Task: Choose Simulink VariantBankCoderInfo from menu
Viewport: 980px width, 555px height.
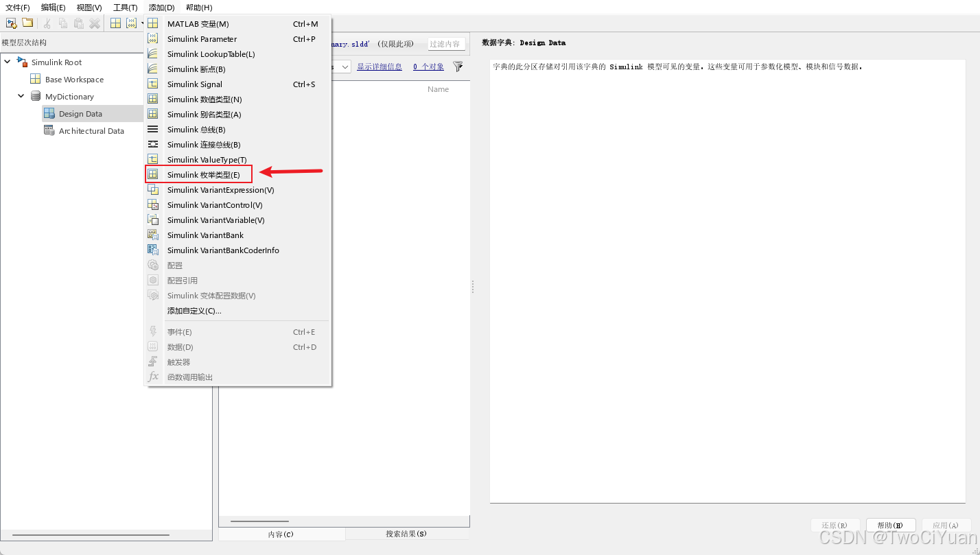Action: 237,250
